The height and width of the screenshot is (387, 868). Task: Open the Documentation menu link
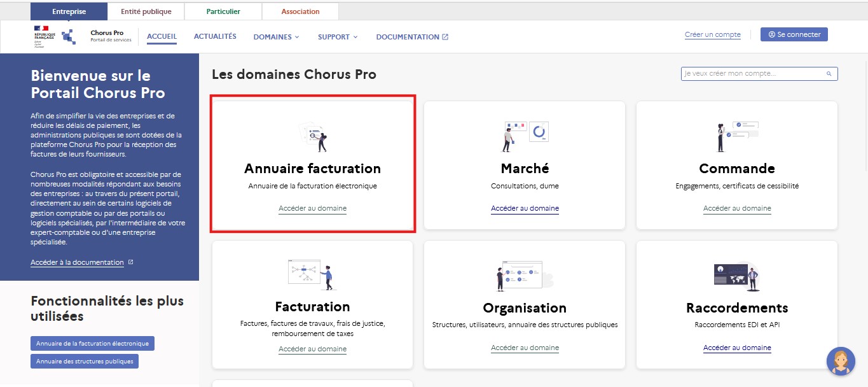412,37
